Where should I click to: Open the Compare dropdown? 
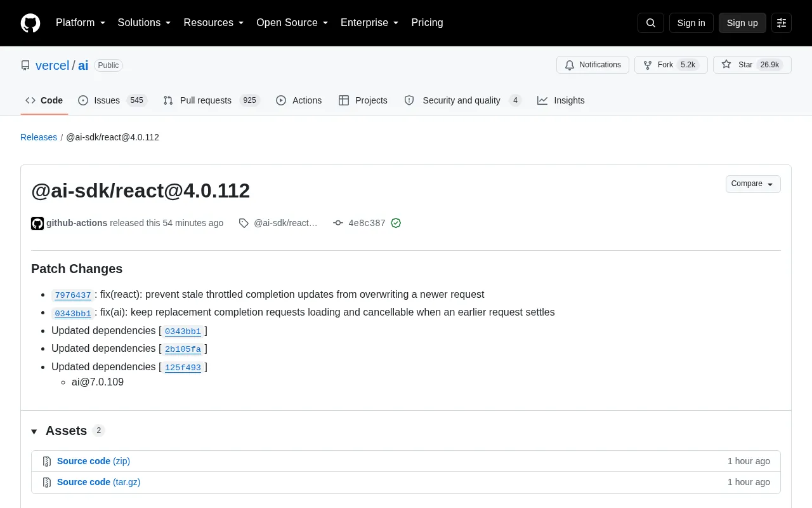(753, 184)
